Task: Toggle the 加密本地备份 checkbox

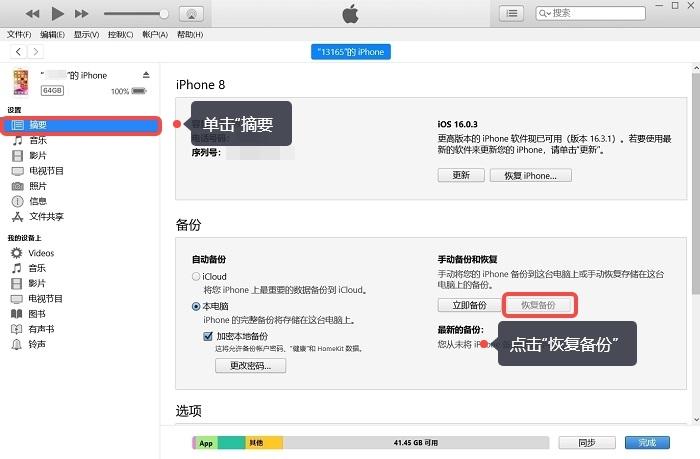Action: (208, 336)
